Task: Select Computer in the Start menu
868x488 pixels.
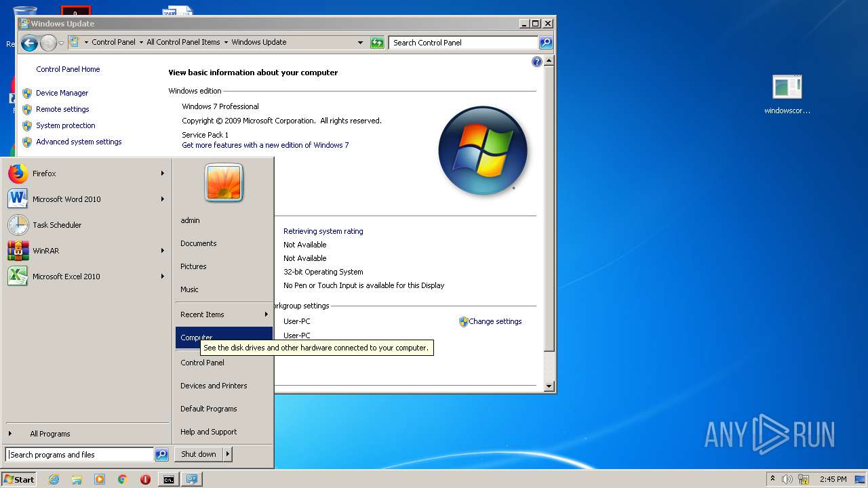Action: click(x=224, y=338)
